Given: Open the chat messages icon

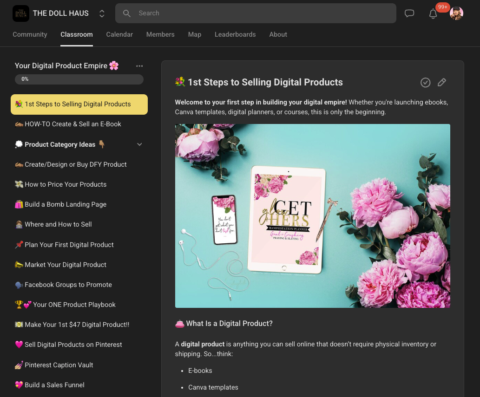Looking at the screenshot, I should pyautogui.click(x=409, y=13).
